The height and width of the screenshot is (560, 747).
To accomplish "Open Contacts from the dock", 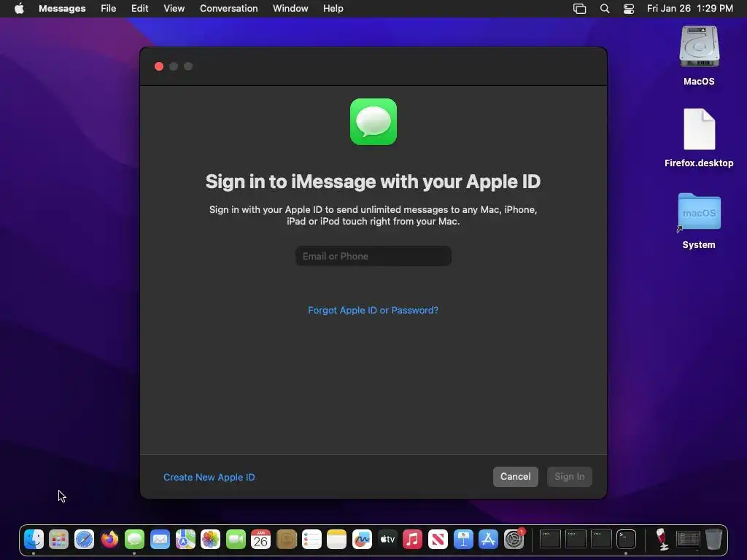I will [x=286, y=540].
